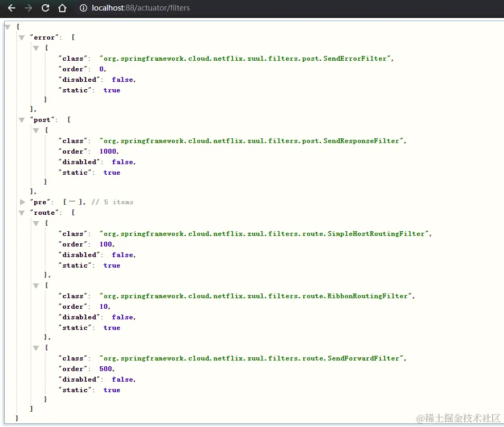Select the "route" key name
The height and width of the screenshot is (427, 504).
tap(44, 213)
